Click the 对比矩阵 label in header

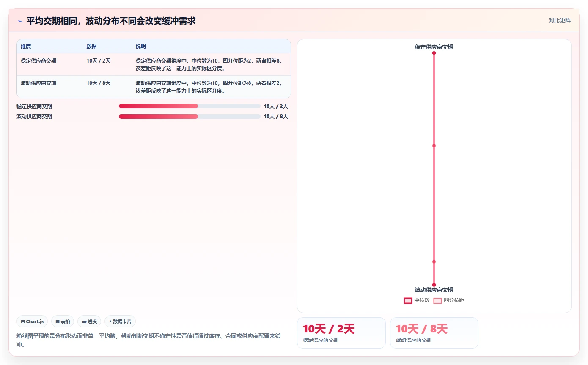coord(559,20)
